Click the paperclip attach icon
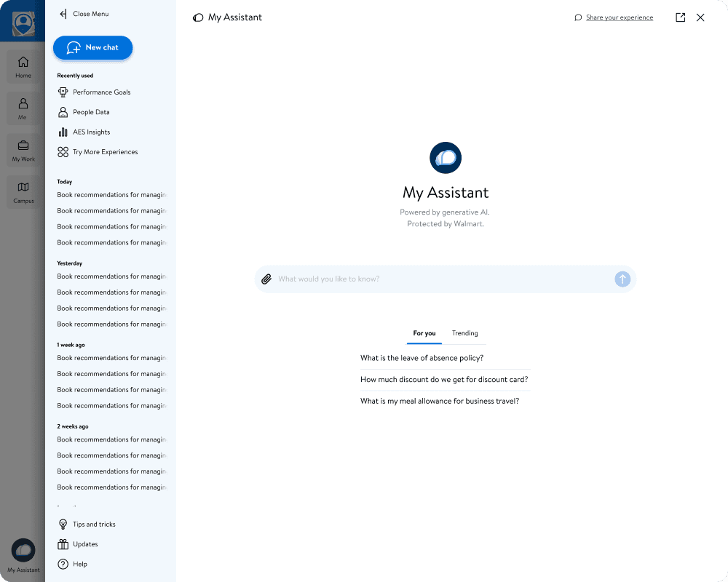Viewport: 728px width, 582px height. [x=266, y=279]
